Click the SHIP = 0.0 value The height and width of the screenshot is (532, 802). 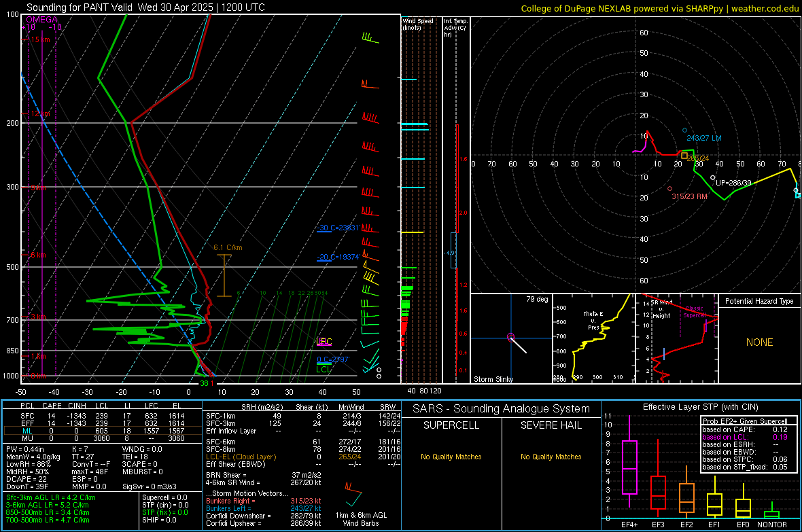[x=159, y=520]
